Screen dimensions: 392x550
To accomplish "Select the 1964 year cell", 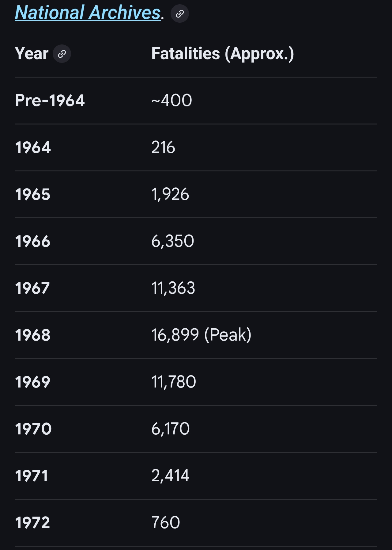I will coord(33,147).
